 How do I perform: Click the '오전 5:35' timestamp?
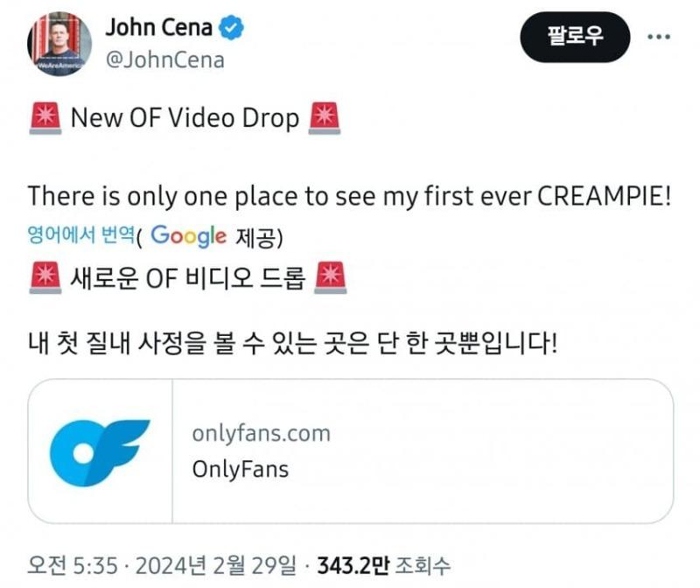point(73,565)
